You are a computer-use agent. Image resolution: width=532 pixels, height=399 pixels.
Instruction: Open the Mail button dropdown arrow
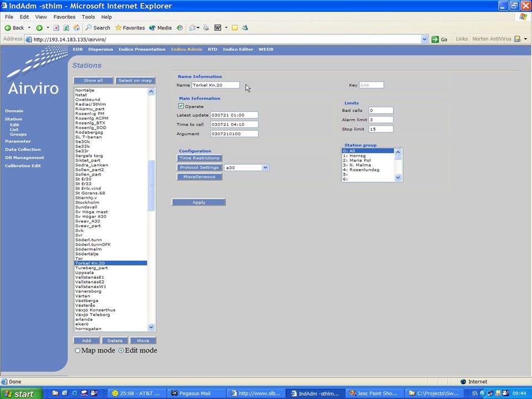pyautogui.click(x=198, y=28)
